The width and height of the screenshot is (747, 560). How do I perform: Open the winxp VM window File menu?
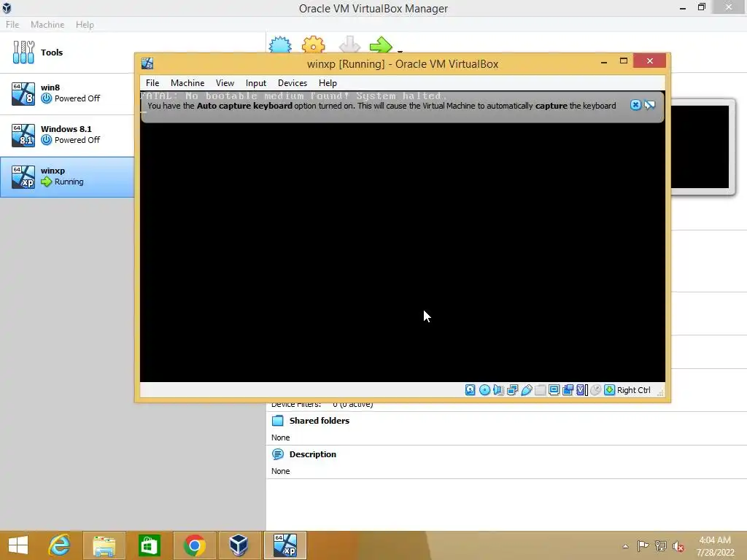152,83
